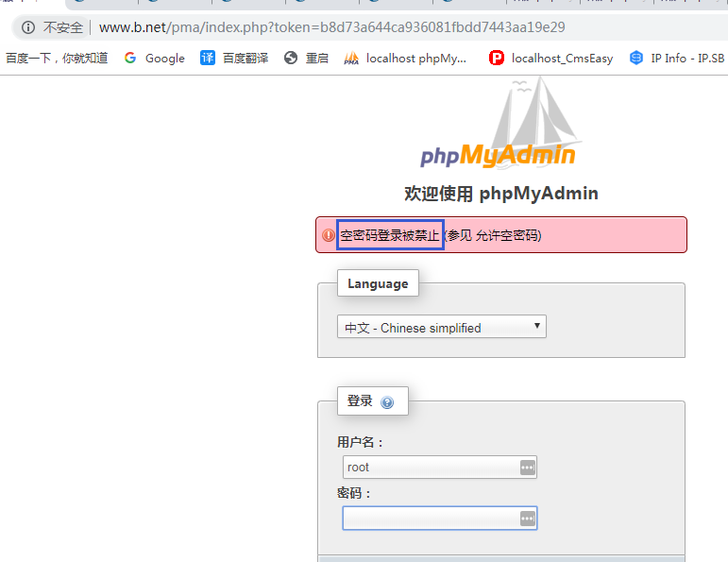Click the 用户名： label

tap(361, 442)
